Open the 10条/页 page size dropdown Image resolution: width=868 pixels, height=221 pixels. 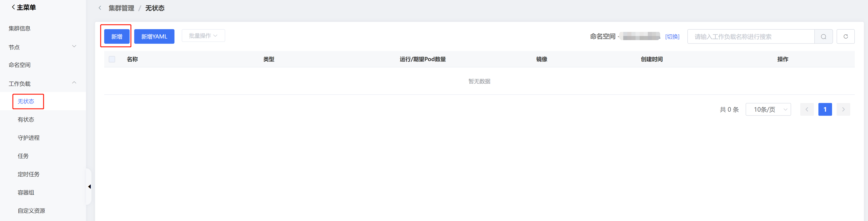(x=768, y=109)
